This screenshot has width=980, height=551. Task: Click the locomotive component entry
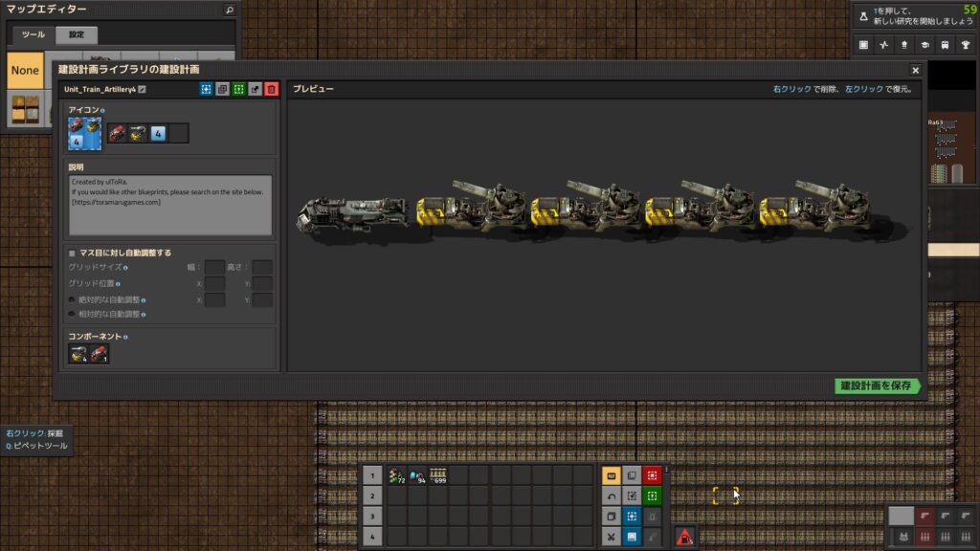(99, 354)
